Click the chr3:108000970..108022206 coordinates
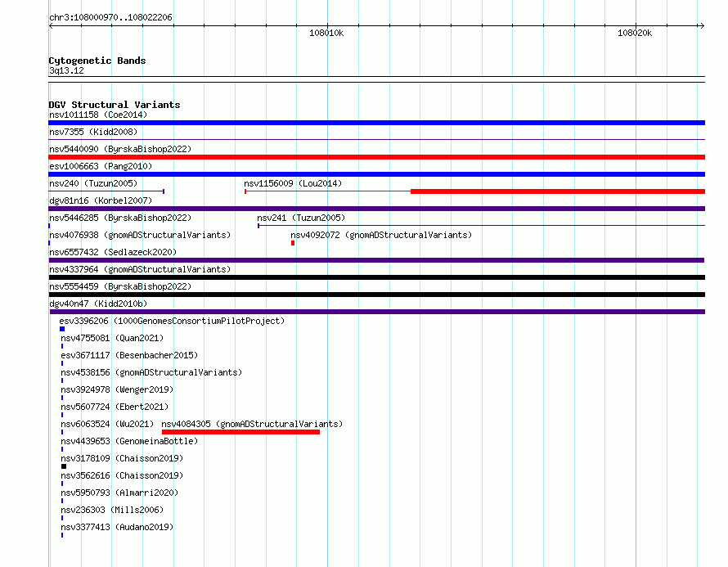 click(110, 17)
